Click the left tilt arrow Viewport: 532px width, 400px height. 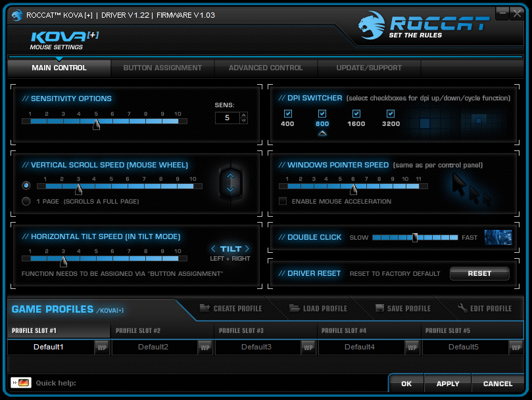click(x=213, y=249)
